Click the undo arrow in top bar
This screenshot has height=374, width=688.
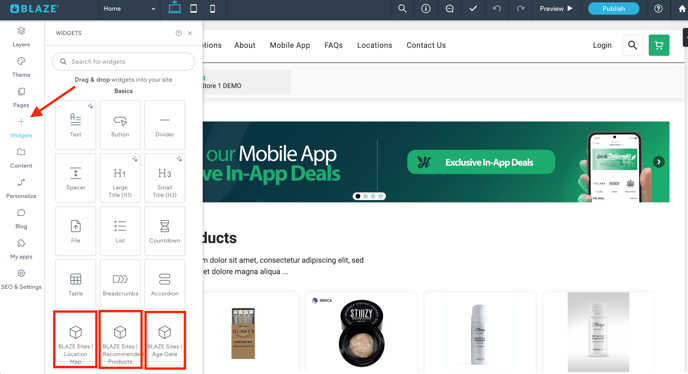coord(497,8)
